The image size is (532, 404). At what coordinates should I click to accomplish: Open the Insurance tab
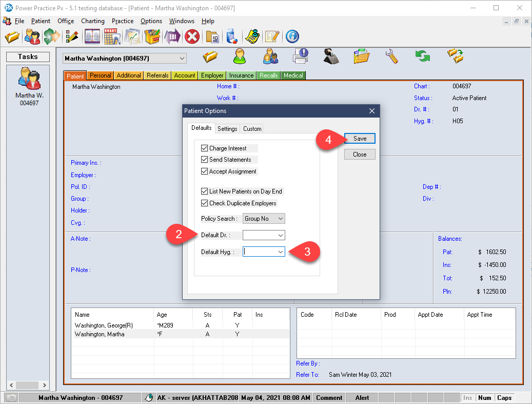tap(241, 75)
